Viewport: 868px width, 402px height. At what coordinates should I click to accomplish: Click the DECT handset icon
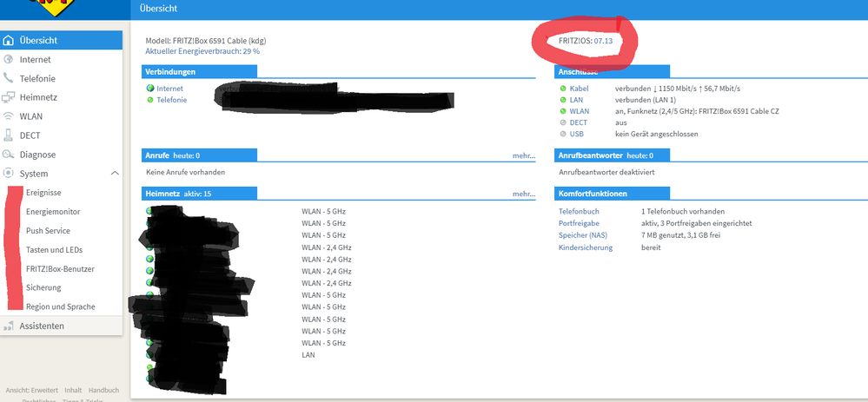click(9, 135)
